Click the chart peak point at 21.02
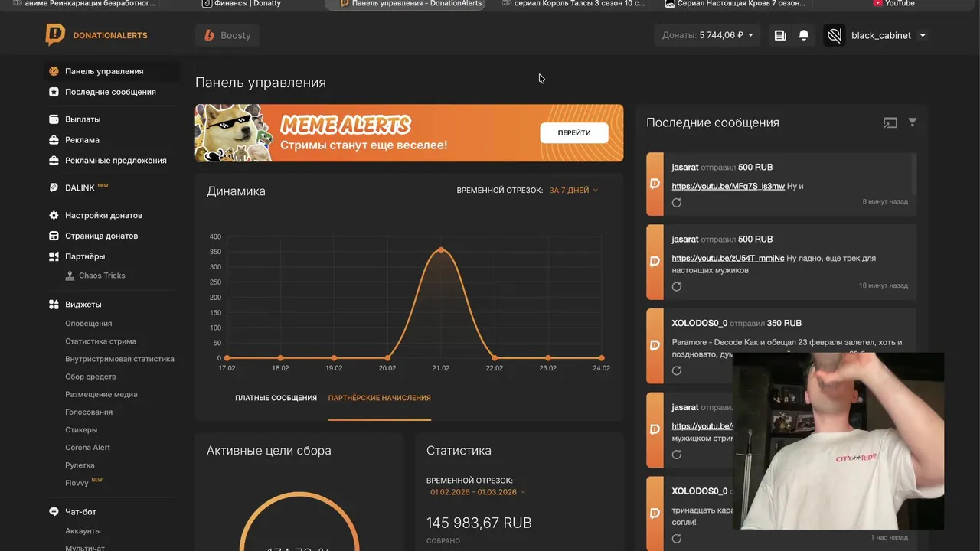Screen dimensions: 980x551 [441, 249]
